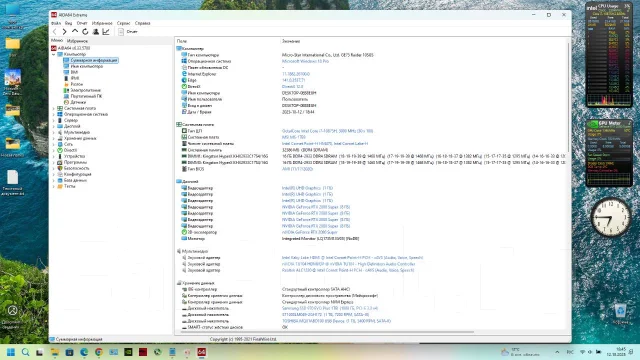The height and width of the screenshot is (360, 640).
Task: Select the AIDA64 root item in the tree
Action: click(70, 48)
